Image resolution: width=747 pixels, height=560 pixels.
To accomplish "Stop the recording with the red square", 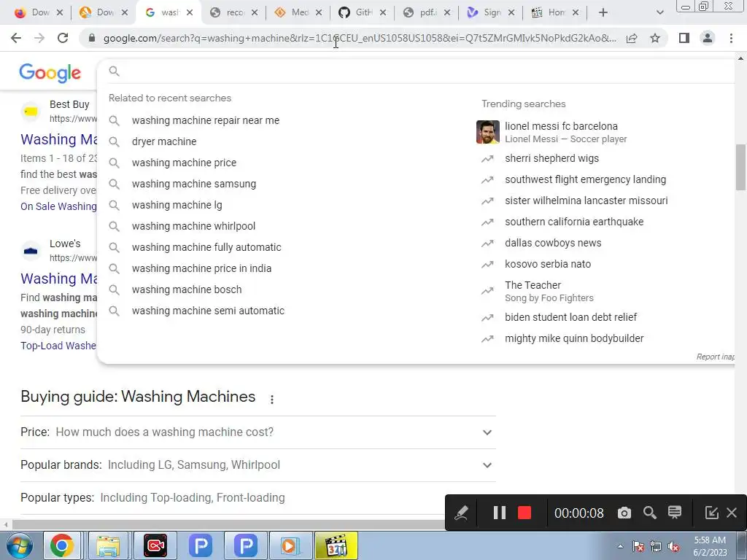I will pos(525,513).
